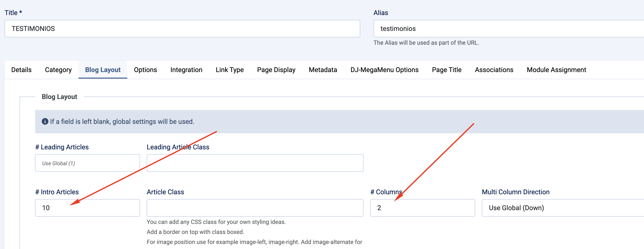Screen dimensions: 644x249
Task: Open the Page Display tab
Action: 276,70
